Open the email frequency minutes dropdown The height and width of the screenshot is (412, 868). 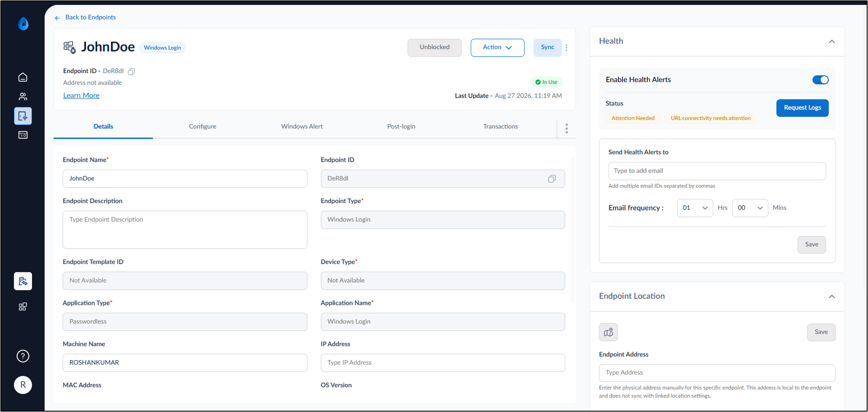(x=750, y=208)
